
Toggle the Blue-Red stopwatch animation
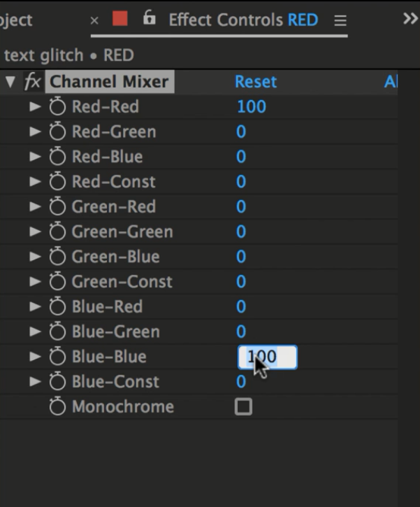[57, 306]
